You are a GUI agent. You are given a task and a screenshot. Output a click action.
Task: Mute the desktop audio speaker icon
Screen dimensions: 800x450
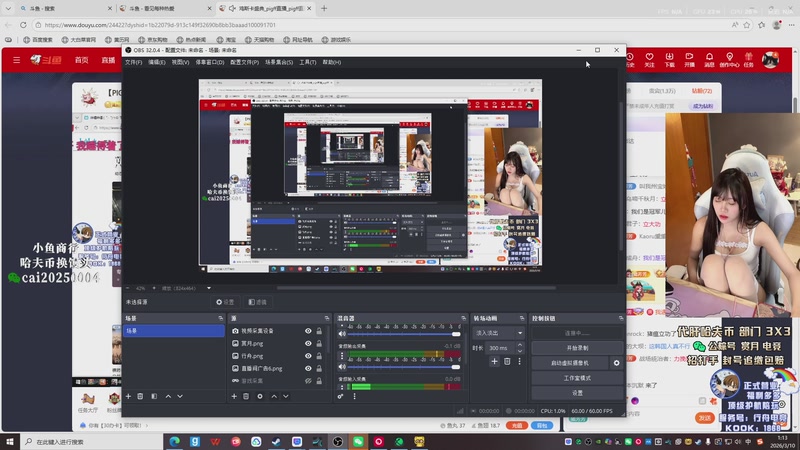[x=342, y=367]
